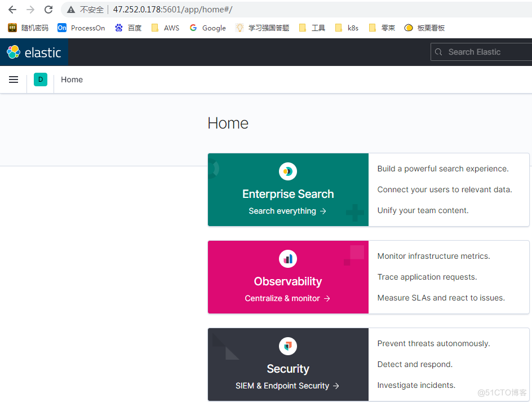Click the 不安全 security label
532x402 pixels.
[92, 10]
